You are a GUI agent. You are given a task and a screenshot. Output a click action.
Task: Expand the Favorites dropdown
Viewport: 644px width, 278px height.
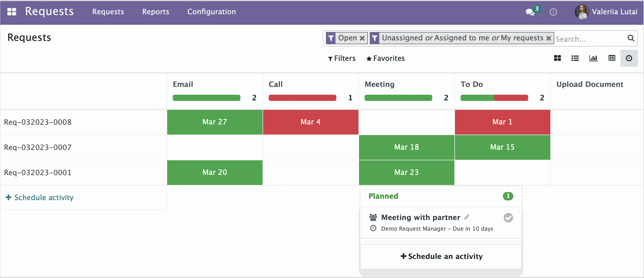tap(385, 58)
